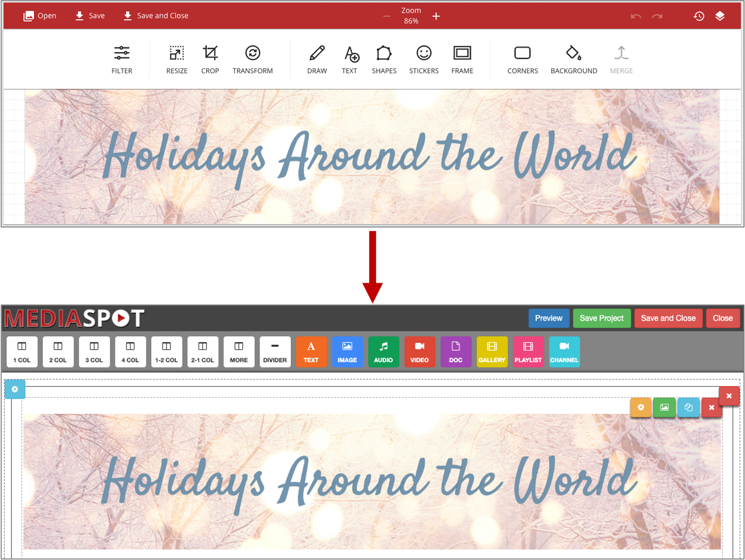
Task: Click the Holidays banner in MediaSpot
Action: click(372, 481)
